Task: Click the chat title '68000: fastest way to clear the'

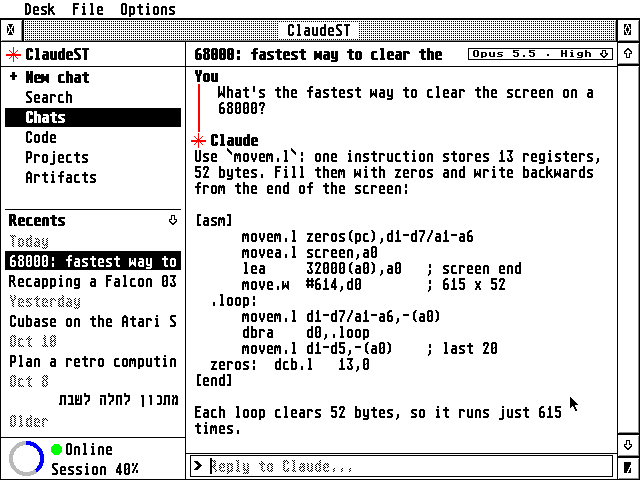Action: [x=318, y=54]
